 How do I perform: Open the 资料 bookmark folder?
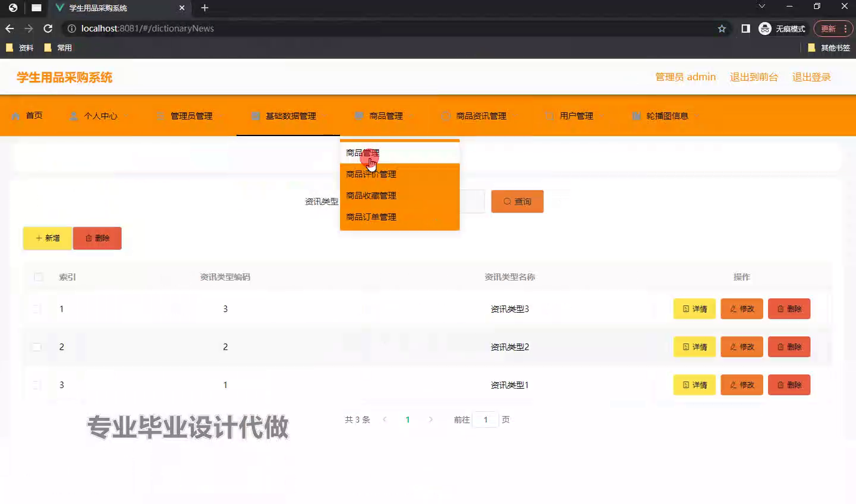pyautogui.click(x=20, y=48)
